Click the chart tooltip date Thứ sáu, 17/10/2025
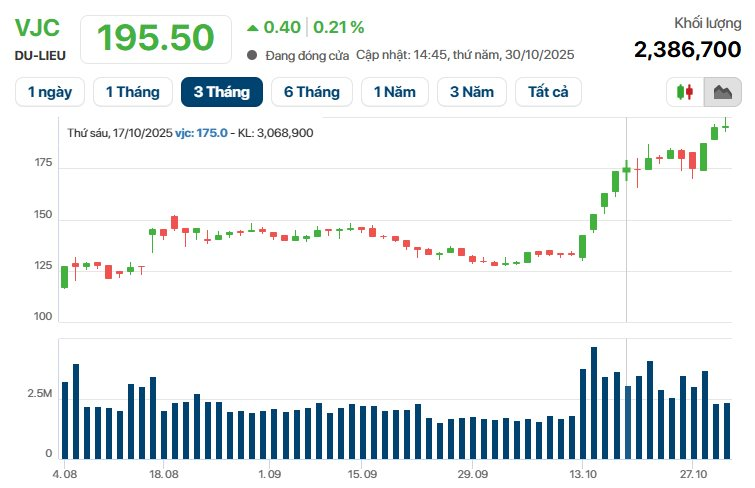 (x=120, y=132)
